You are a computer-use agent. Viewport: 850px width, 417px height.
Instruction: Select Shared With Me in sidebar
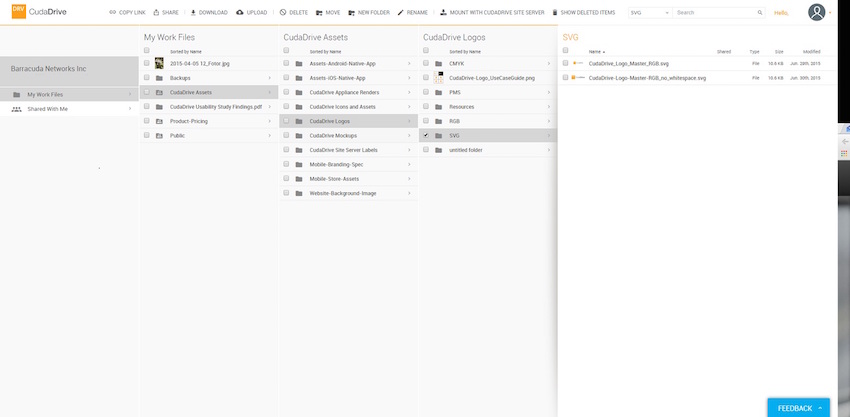click(x=69, y=109)
